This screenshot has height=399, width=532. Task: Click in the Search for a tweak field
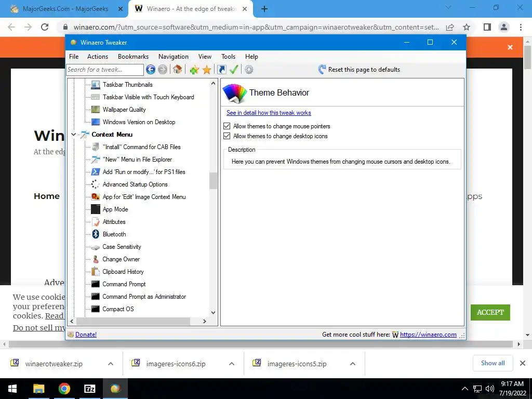click(105, 70)
